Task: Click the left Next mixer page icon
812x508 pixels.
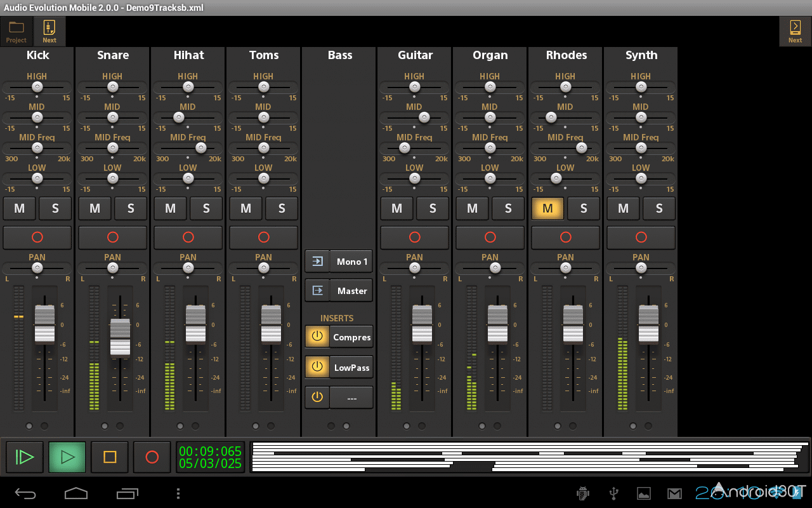Action: click(49, 31)
